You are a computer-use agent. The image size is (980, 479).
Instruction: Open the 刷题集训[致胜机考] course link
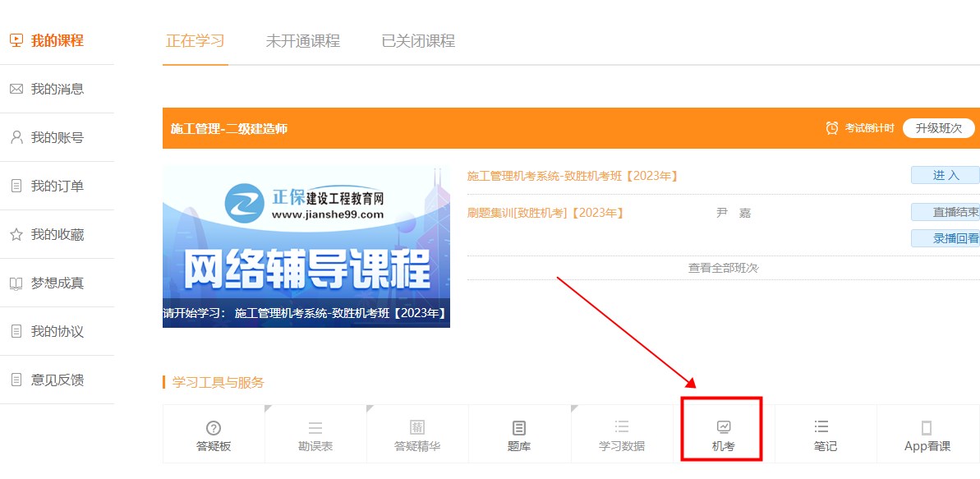coord(545,213)
